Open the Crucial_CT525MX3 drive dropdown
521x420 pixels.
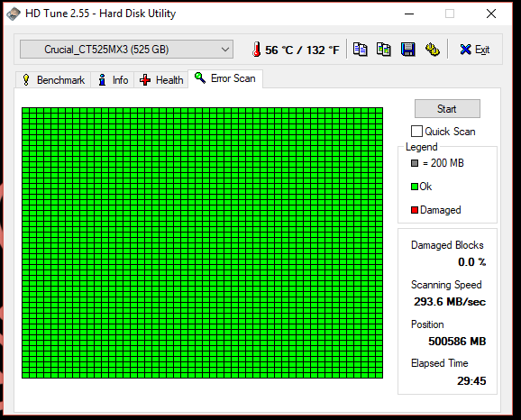pos(126,50)
